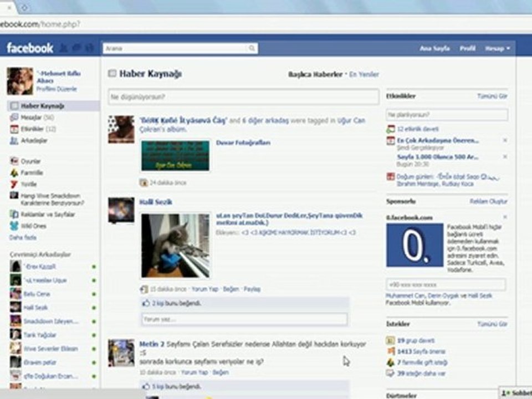Open chat with Tarık Yağcılar
The height and width of the screenshot is (399, 532).
point(40,335)
